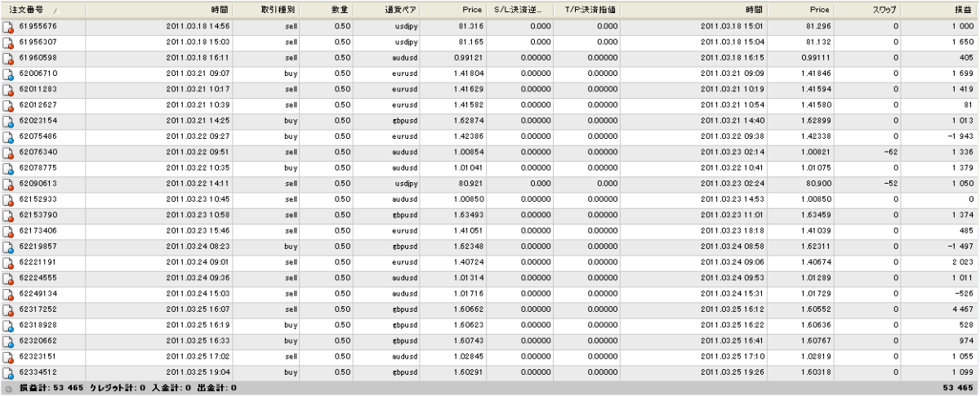The width and height of the screenshot is (980, 396).
Task: Select the icon for order 62334512
Action: coord(9,372)
